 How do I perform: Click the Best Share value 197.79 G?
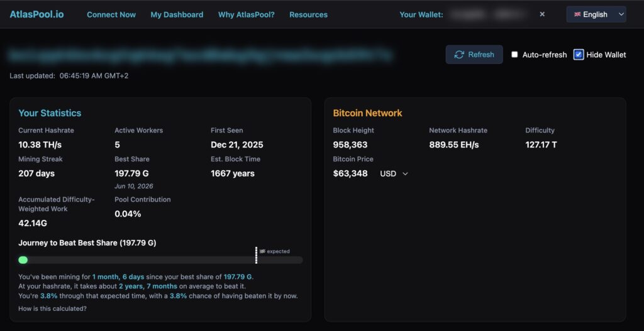(x=131, y=173)
